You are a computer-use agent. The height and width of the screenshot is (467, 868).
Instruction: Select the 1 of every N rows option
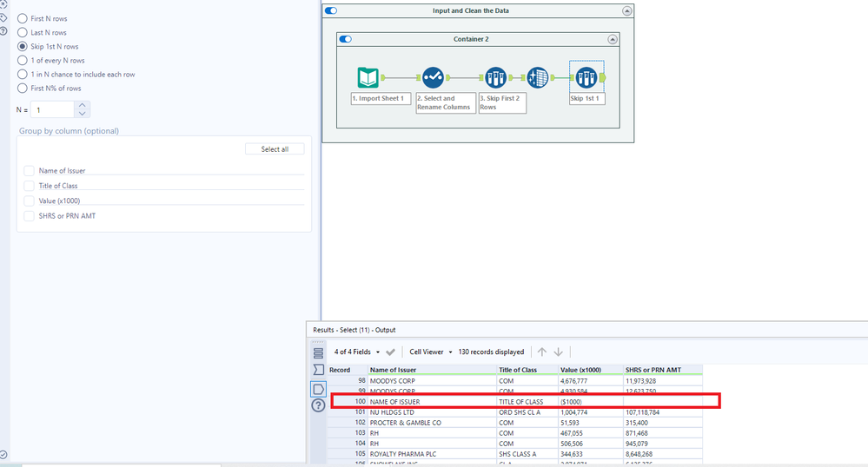tap(22, 60)
